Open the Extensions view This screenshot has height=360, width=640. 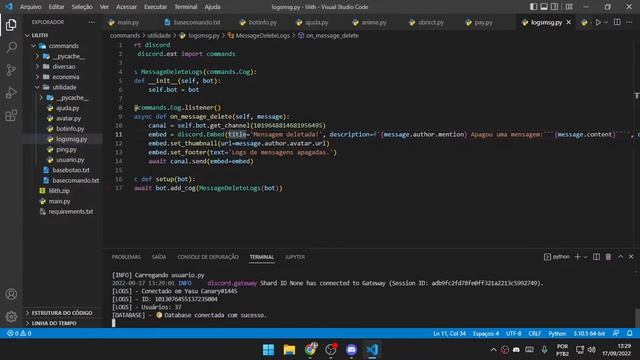point(11,116)
